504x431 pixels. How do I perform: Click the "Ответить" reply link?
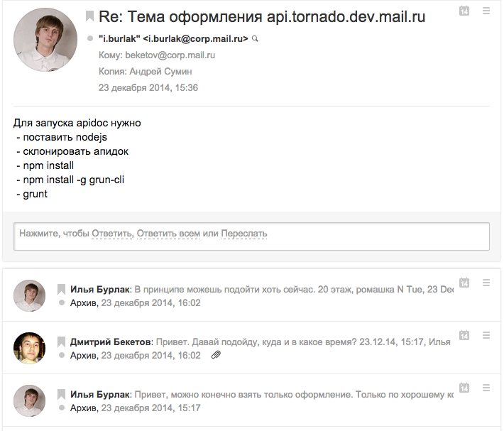coord(112,234)
